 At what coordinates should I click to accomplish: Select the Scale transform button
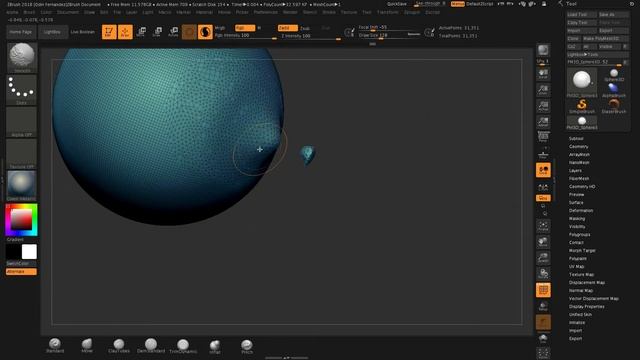point(157,32)
